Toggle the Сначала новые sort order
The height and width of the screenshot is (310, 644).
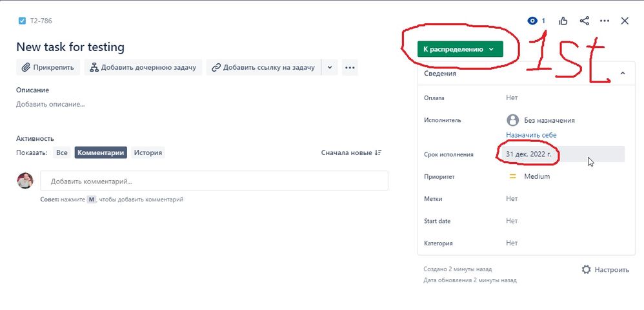coord(352,152)
